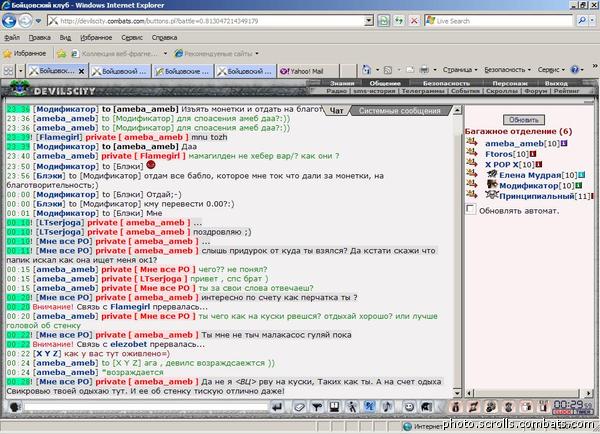Click the chat scrollbar down arrow
Viewport: 600px width, 434px height.
(457, 393)
